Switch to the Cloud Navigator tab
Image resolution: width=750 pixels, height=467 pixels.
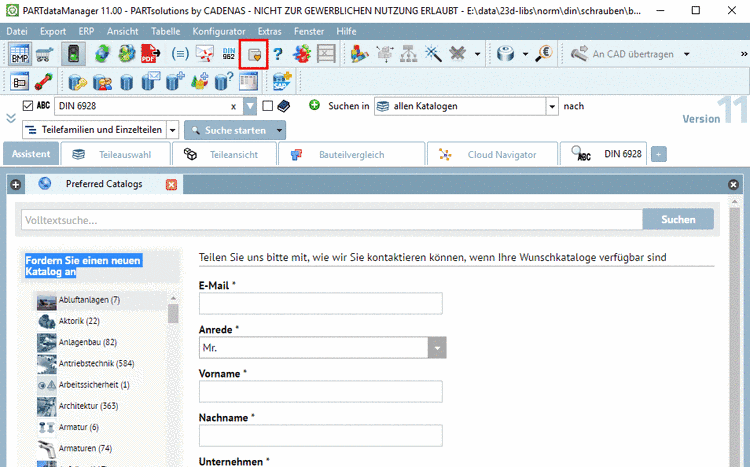coord(492,155)
